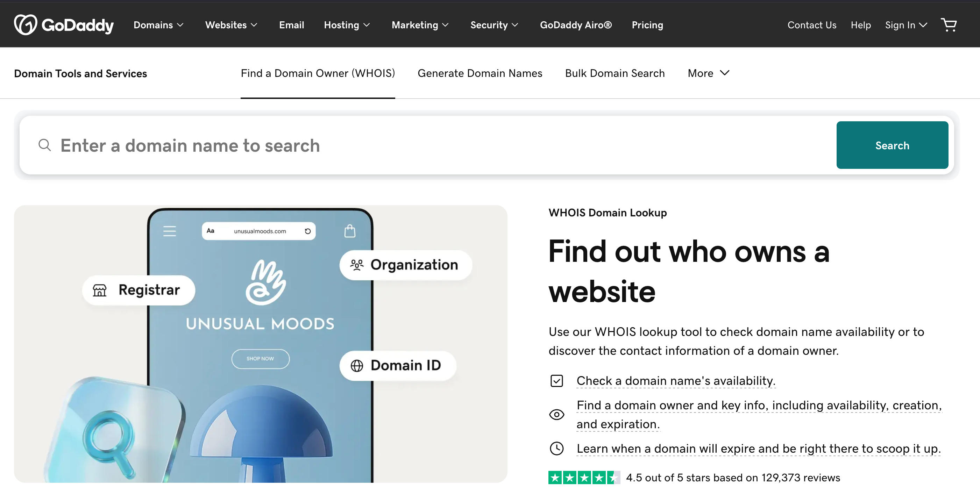
Task: Focus the domain name search field
Action: coord(419,145)
